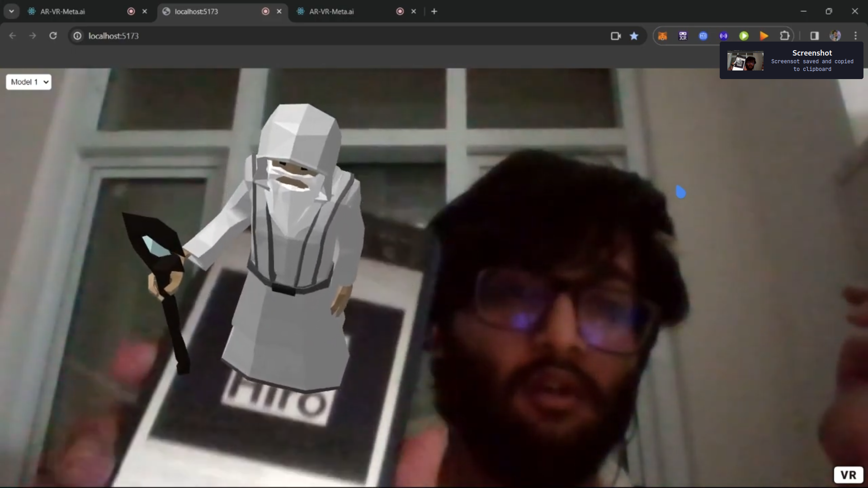The image size is (868, 488).
Task: Open the tab search chevron
Action: click(x=11, y=11)
